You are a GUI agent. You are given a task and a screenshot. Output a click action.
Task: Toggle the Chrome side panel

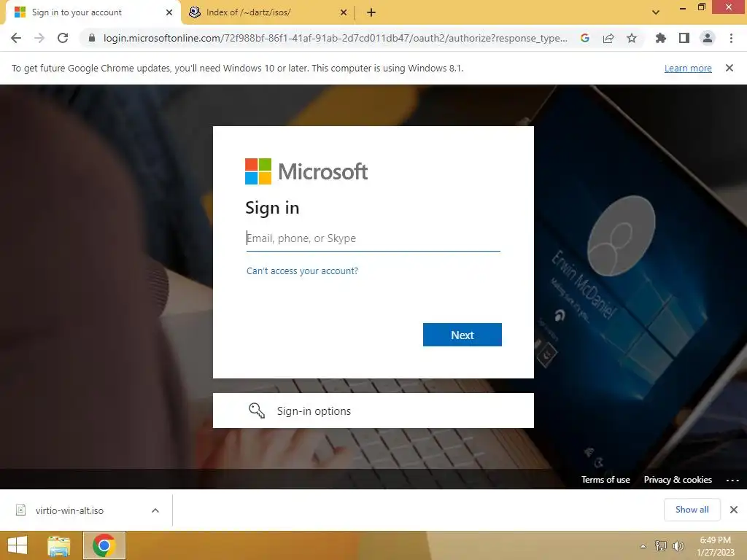[684, 38]
